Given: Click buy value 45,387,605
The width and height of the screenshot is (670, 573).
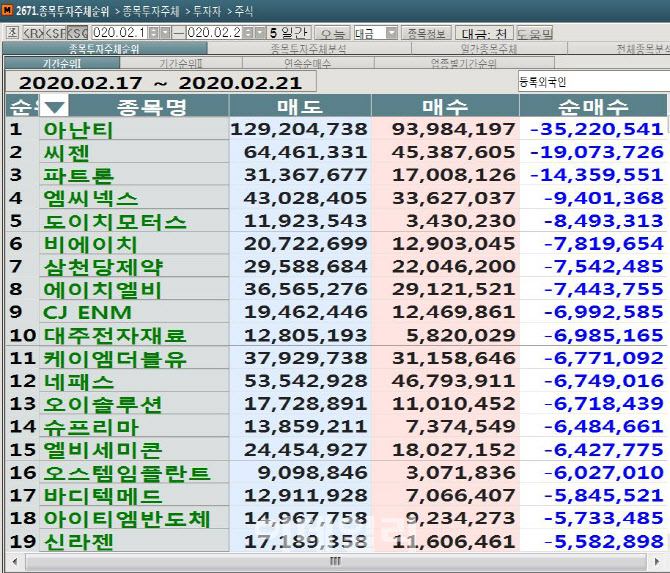Looking at the screenshot, I should pyautogui.click(x=453, y=152).
